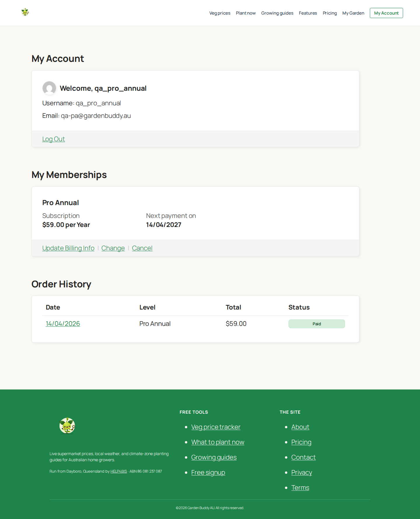Open the About footer link
This screenshot has height=519, width=420.
click(300, 427)
